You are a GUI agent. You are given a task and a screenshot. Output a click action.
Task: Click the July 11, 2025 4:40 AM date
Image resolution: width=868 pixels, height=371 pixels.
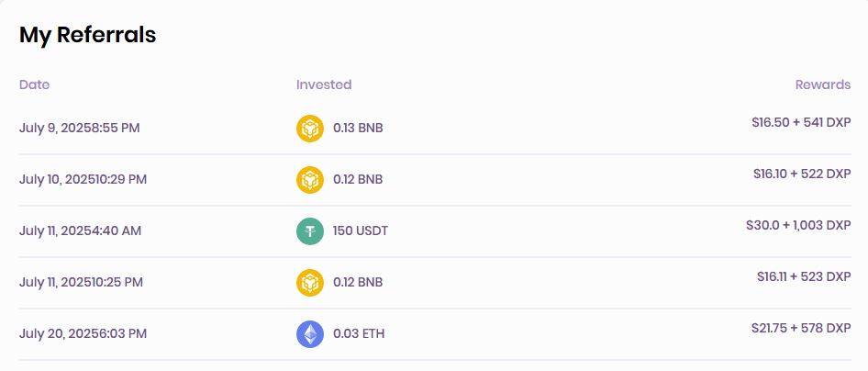pos(80,230)
